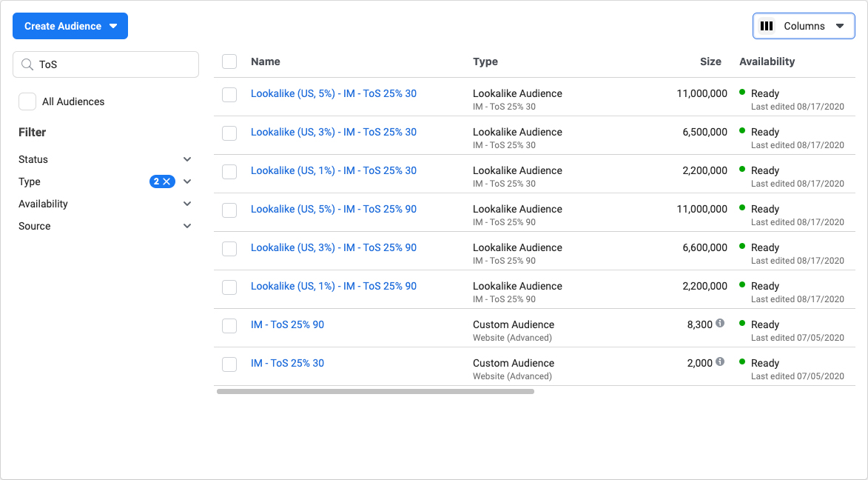The width and height of the screenshot is (868, 480).
Task: Click the search magnifier icon
Action: 27,64
